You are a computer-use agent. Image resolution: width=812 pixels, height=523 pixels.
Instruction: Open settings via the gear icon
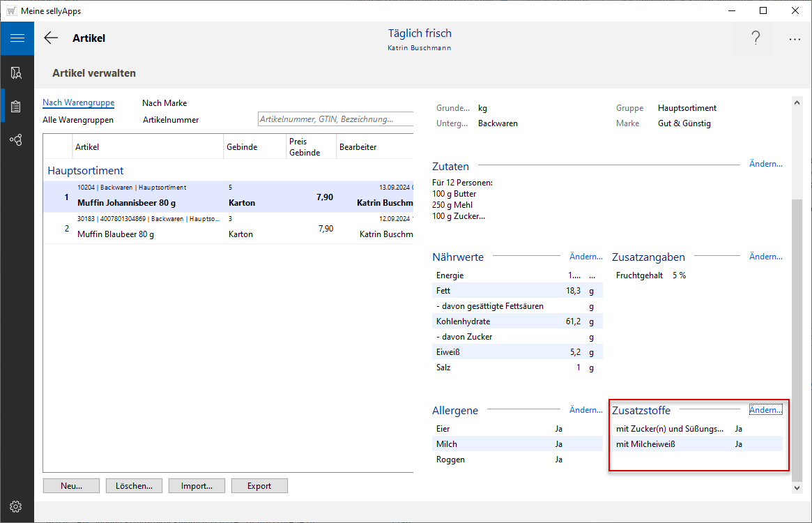(x=17, y=506)
